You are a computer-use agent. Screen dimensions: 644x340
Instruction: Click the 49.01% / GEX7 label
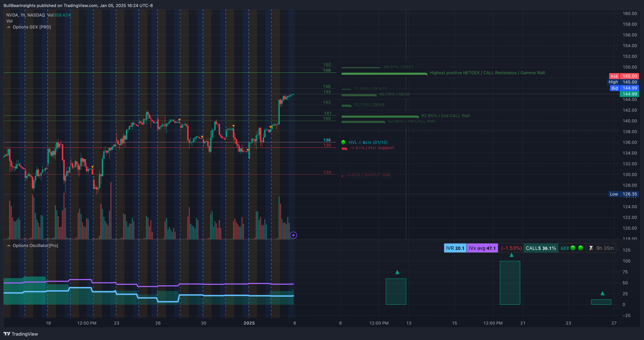pos(398,67)
